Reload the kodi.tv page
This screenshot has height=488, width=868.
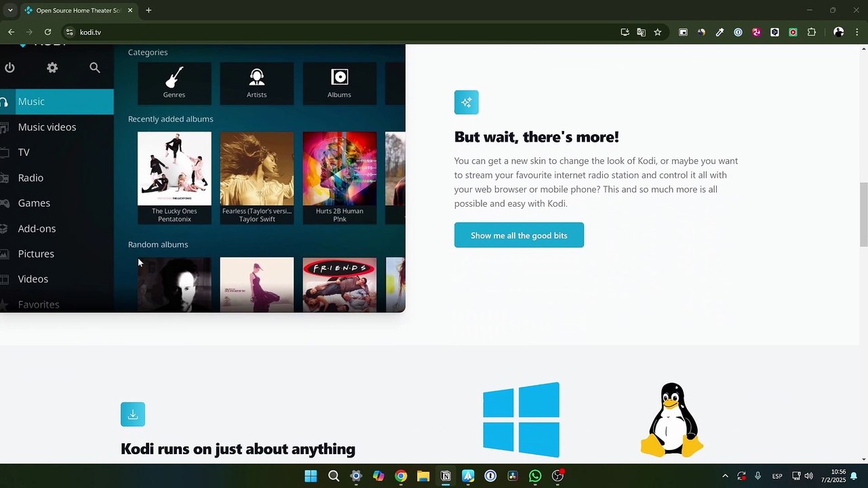(47, 32)
